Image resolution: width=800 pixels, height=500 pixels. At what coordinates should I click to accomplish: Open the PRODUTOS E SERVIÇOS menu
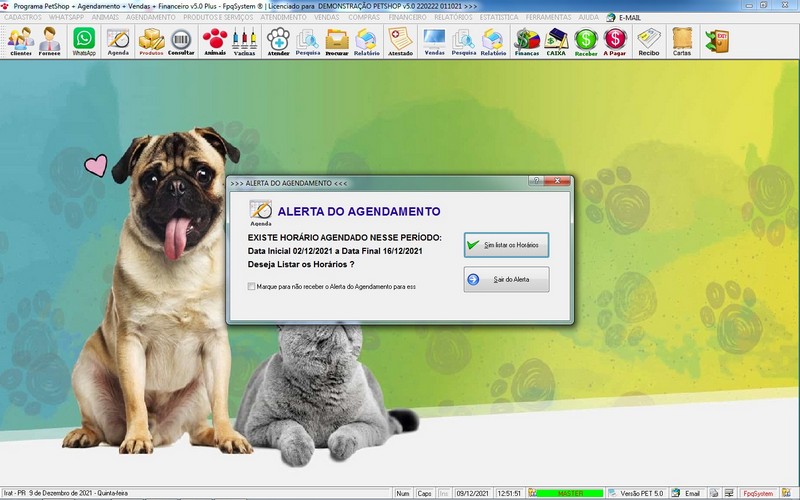click(218, 17)
